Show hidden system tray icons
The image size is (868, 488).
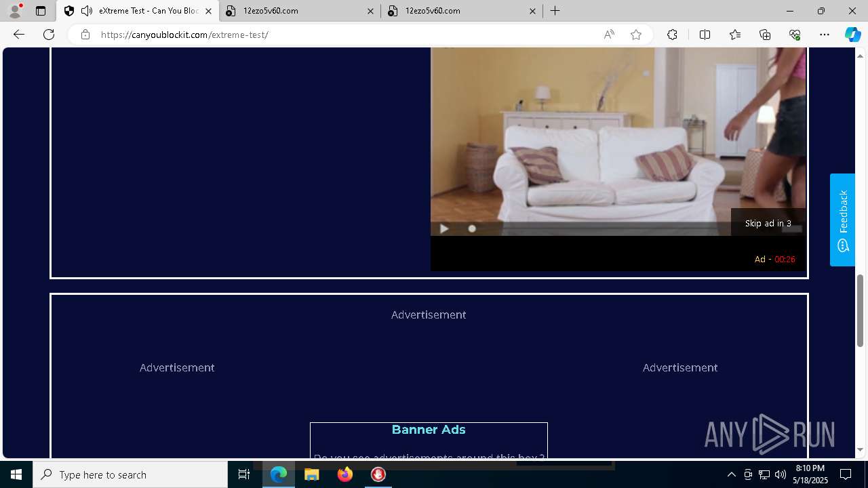click(x=731, y=474)
